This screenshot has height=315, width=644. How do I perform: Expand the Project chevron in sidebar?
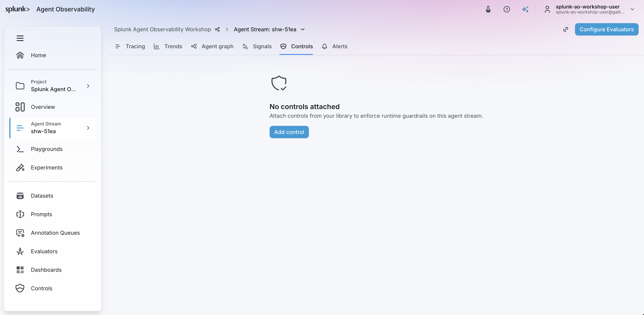click(88, 86)
